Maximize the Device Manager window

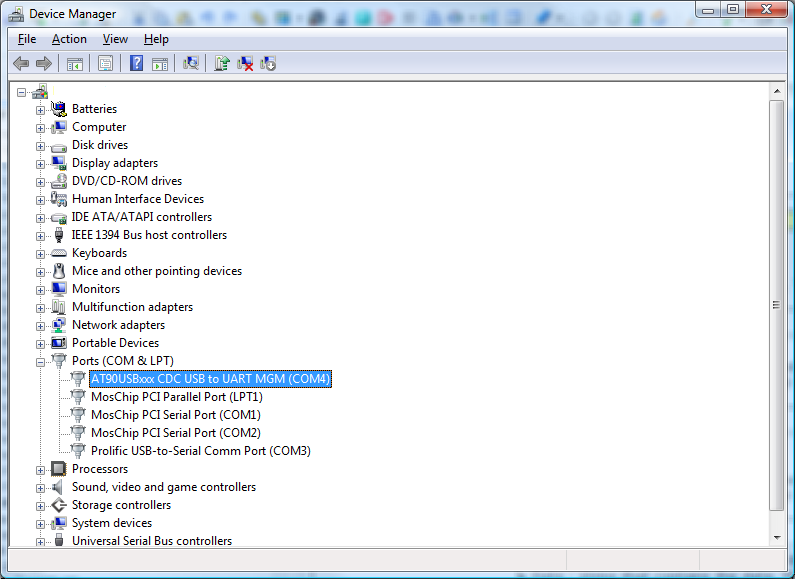pos(733,9)
